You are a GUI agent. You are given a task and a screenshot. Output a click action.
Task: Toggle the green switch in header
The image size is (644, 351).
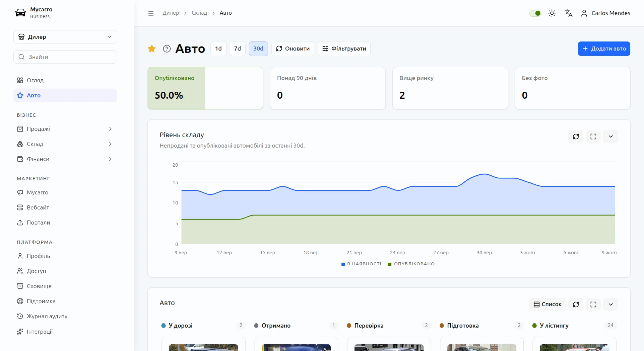click(535, 13)
